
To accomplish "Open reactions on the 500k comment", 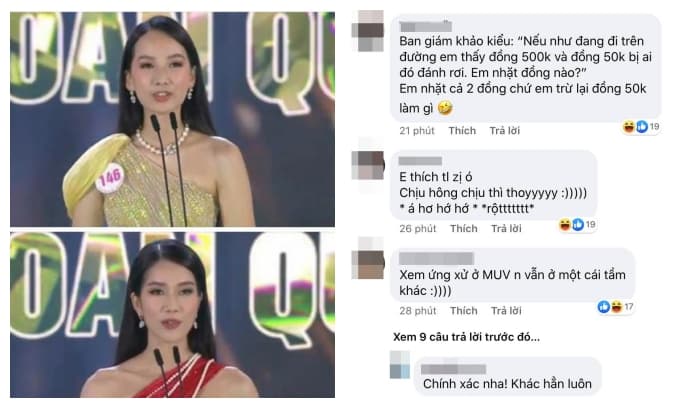I will point(641,127).
